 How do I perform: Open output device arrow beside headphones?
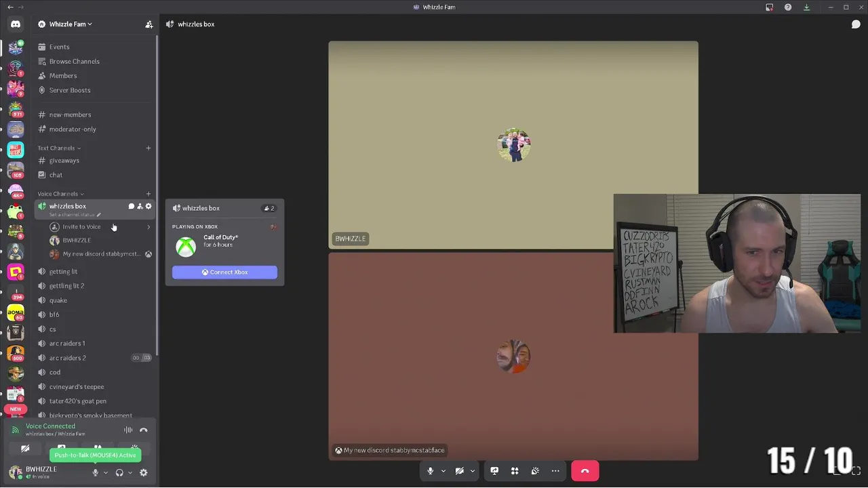(130, 472)
